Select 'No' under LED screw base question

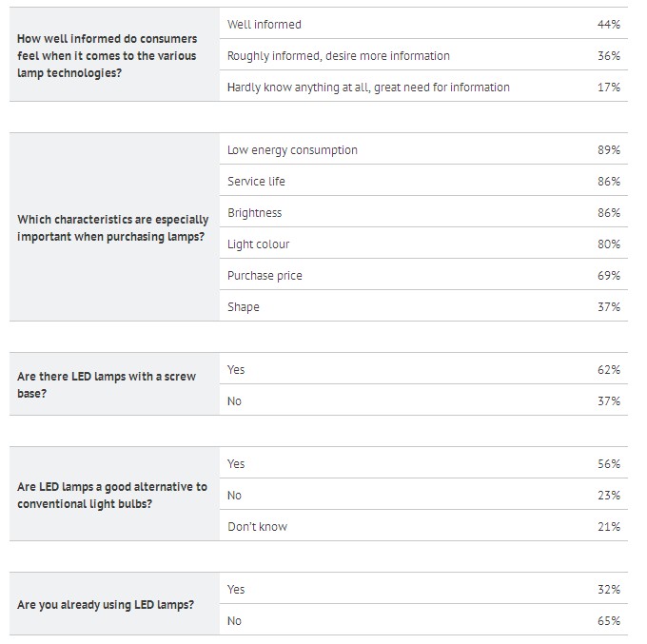pos(423,400)
